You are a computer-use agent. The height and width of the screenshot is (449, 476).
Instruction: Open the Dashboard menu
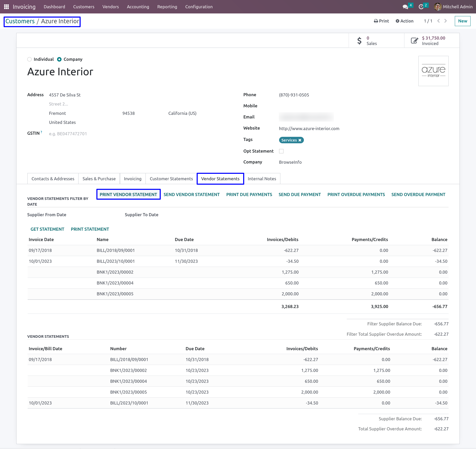[x=54, y=7]
